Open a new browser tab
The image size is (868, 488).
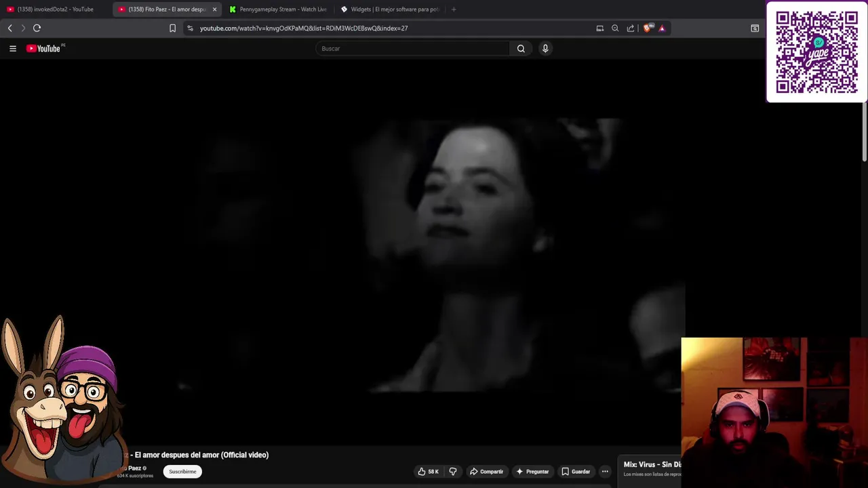454,9
